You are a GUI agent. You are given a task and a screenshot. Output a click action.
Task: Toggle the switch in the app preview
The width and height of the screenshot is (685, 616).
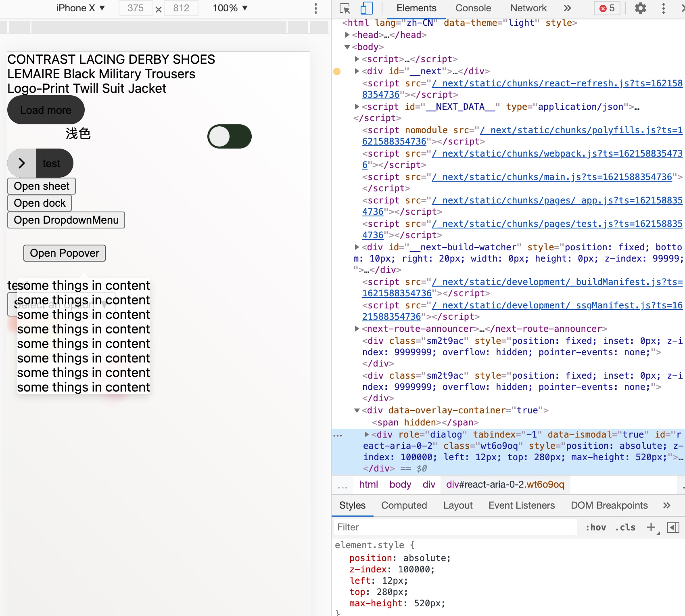point(229,136)
